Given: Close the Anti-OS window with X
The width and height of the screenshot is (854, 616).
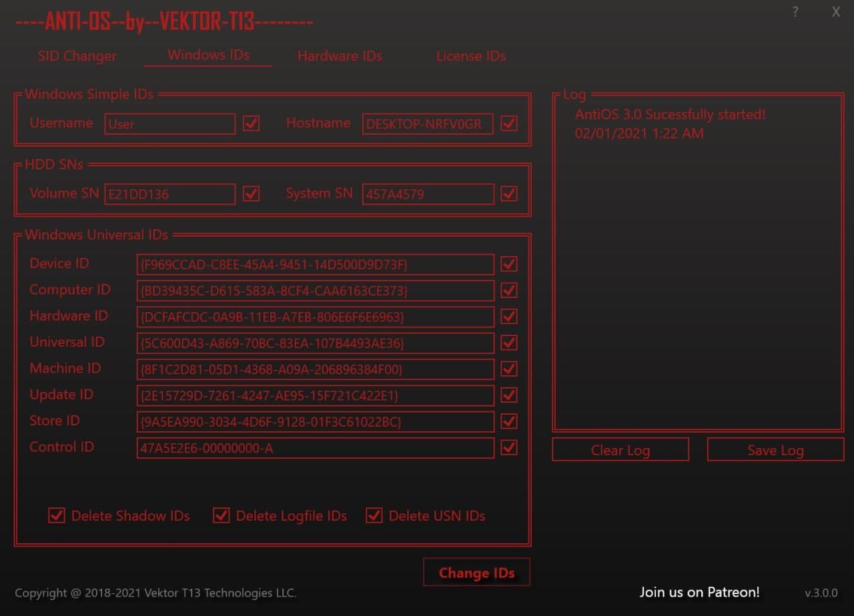Looking at the screenshot, I should pyautogui.click(x=836, y=12).
